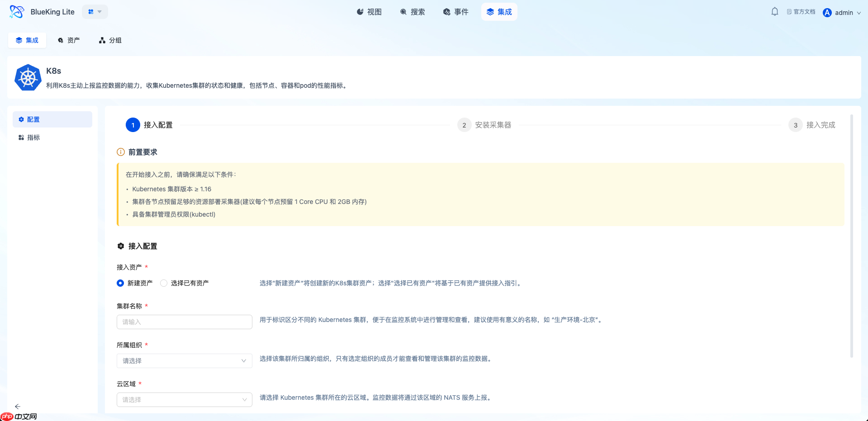Open the 官方文档 documentation link
The width and height of the screenshot is (868, 421).
click(801, 12)
